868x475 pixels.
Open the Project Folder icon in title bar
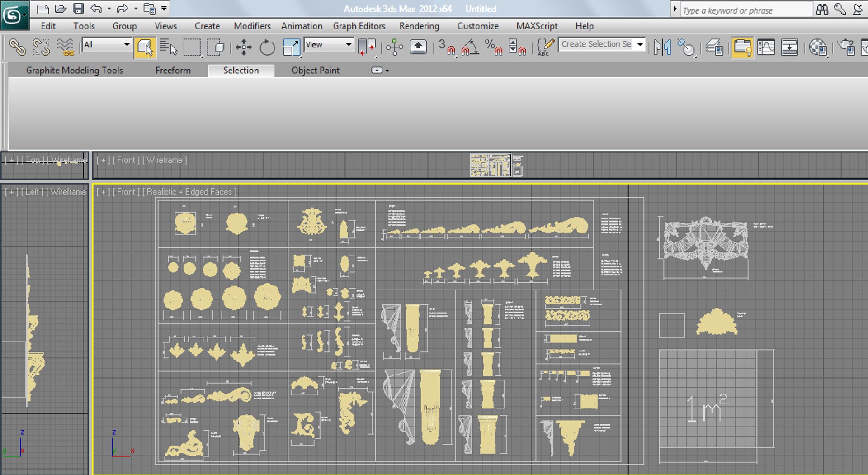pos(149,9)
